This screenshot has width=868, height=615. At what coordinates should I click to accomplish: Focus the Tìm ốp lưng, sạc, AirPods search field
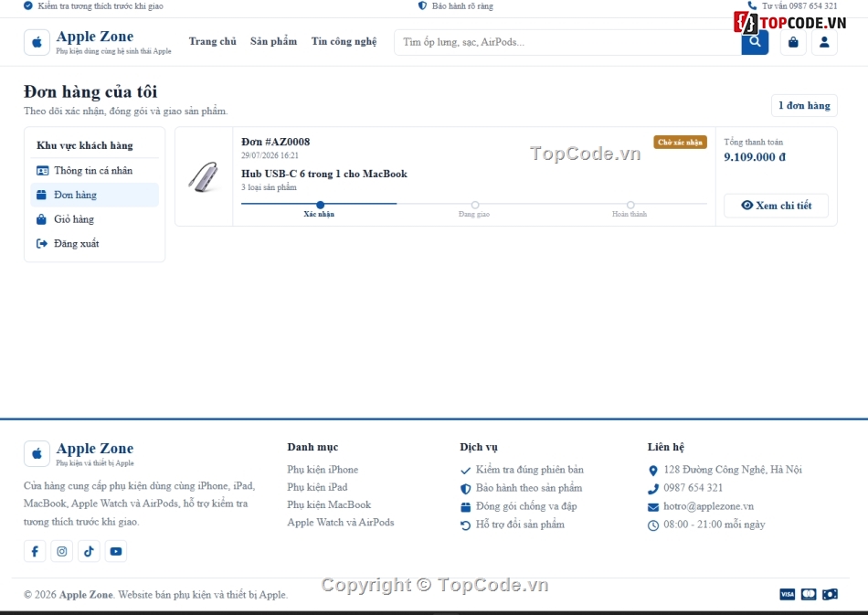coord(568,42)
